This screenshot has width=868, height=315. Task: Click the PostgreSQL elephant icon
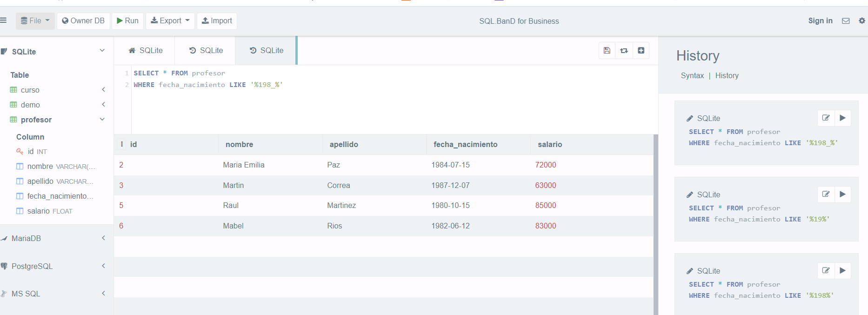pyautogui.click(x=4, y=266)
